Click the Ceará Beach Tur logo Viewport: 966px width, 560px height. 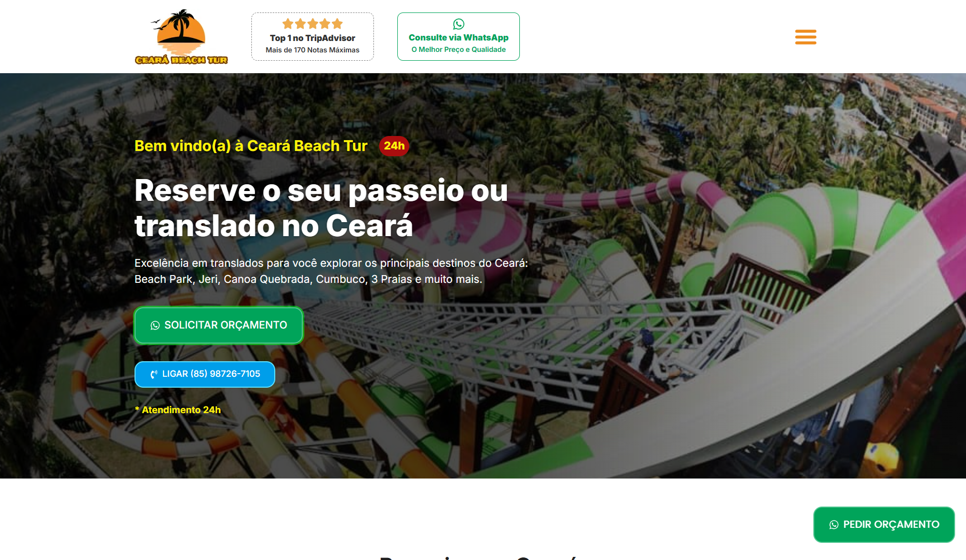(x=181, y=37)
